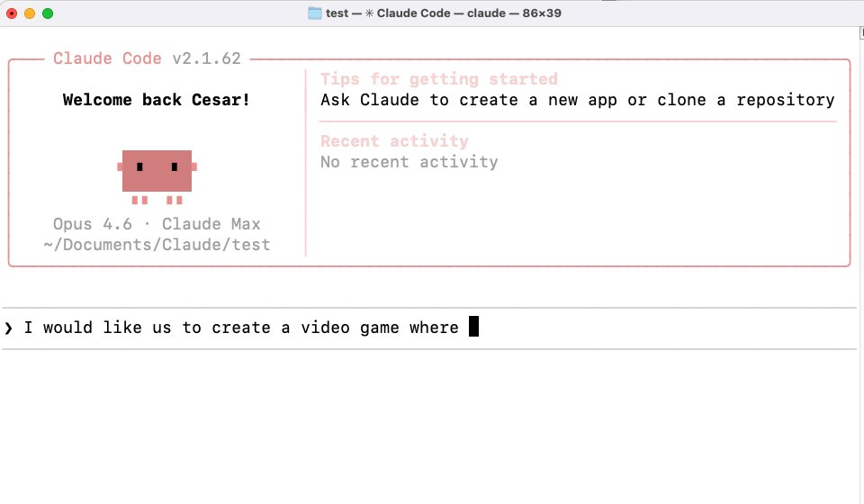The image size is (864, 504).
Task: Click the red close window button
Action: (x=12, y=13)
